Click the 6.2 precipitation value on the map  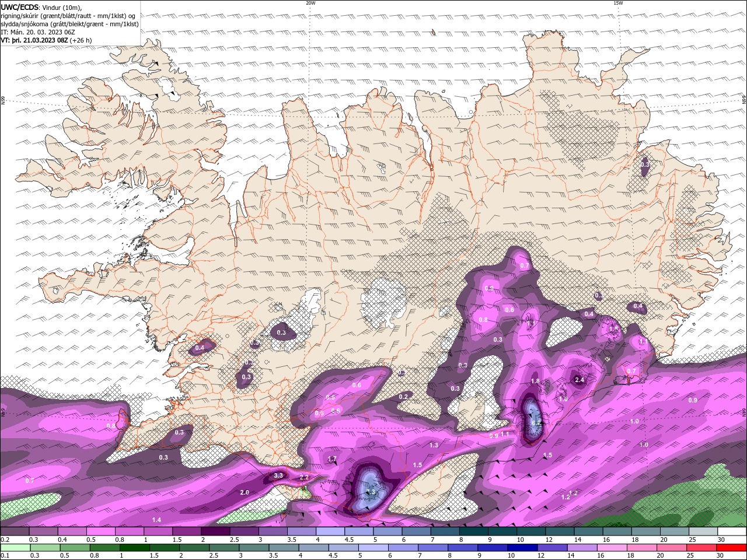[537, 422]
